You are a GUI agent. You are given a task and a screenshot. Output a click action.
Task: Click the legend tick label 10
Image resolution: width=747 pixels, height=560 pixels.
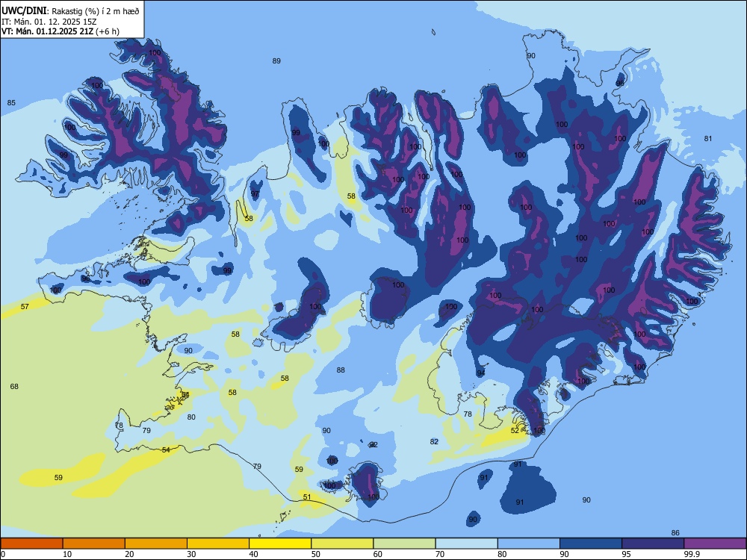pyautogui.click(x=67, y=554)
